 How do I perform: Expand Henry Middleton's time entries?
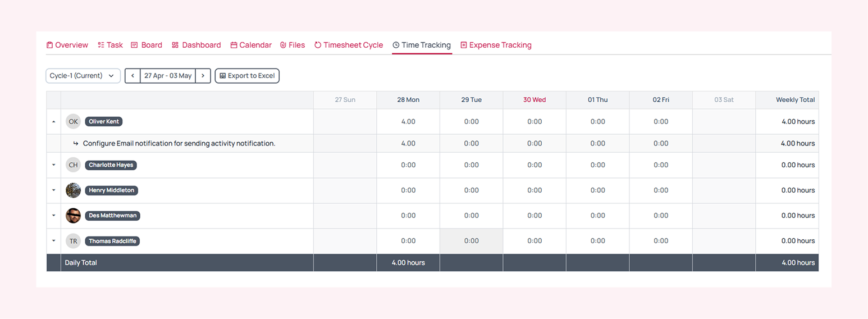54,190
